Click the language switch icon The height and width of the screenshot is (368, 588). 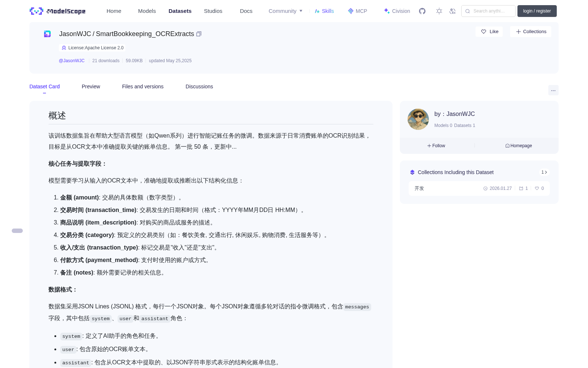pos(452,11)
